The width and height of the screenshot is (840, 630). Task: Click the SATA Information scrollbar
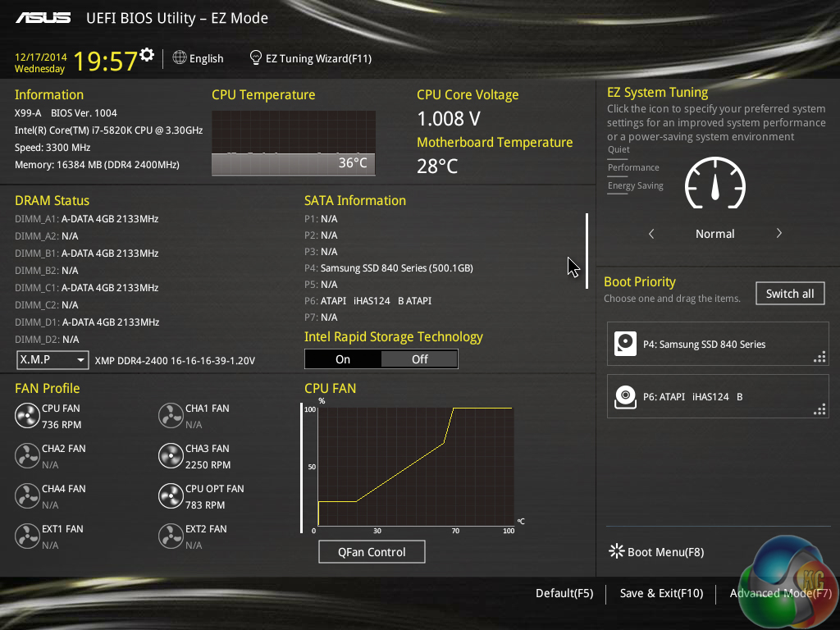587,251
